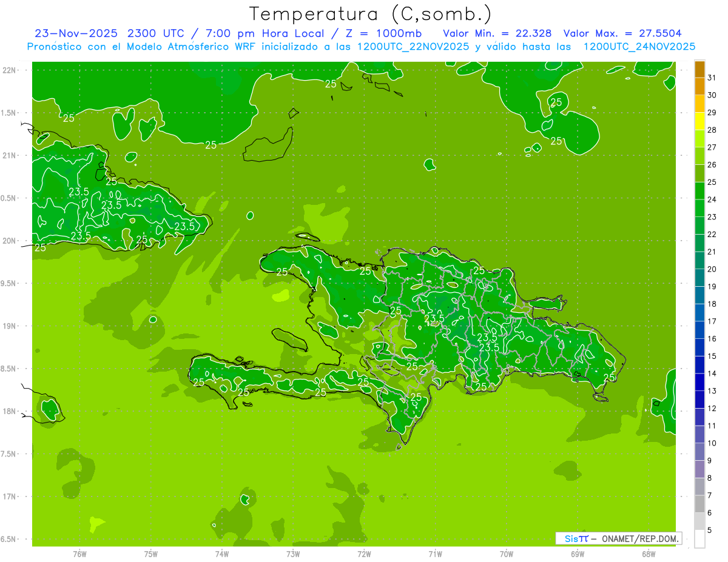Click the 'Valor Min. = 22.328' readout

(497, 33)
